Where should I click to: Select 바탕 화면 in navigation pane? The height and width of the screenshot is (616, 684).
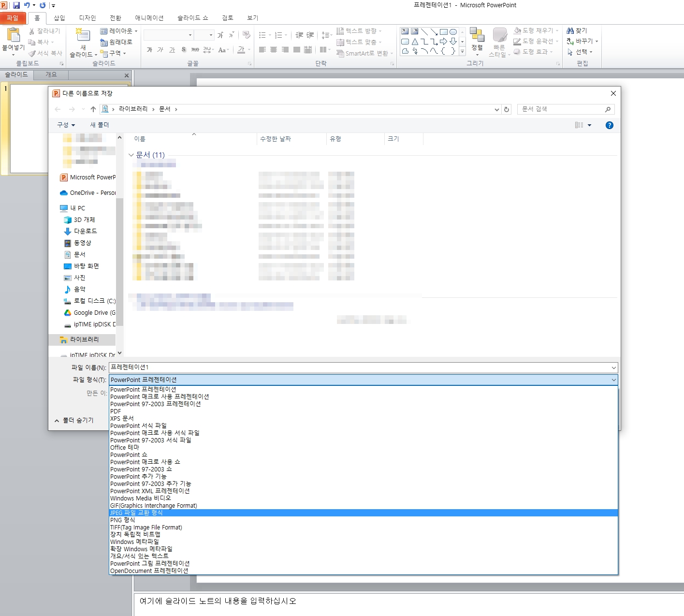click(82, 266)
